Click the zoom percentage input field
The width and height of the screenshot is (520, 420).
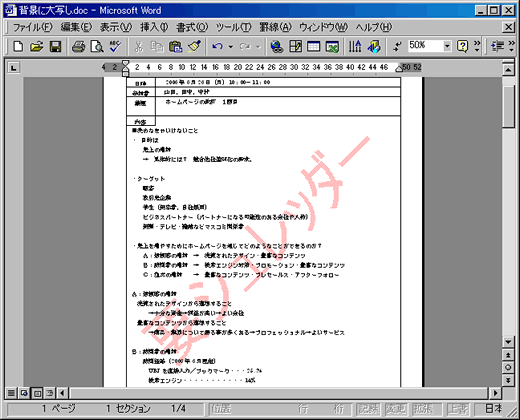click(426, 46)
